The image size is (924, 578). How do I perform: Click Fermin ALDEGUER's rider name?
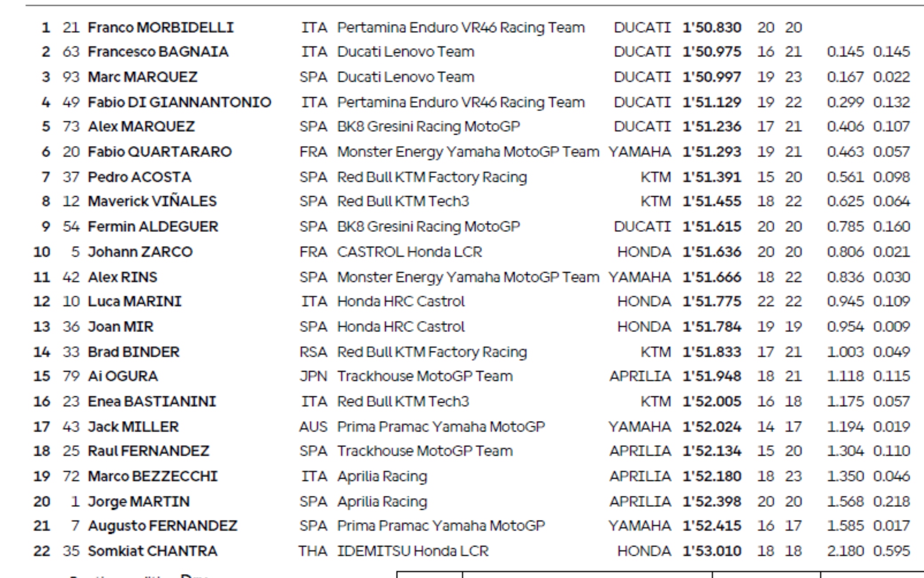tap(153, 227)
